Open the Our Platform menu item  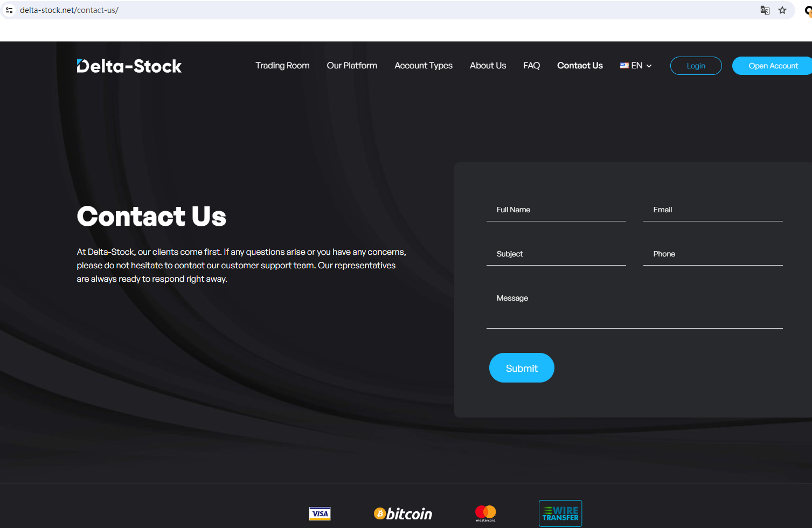(x=352, y=66)
